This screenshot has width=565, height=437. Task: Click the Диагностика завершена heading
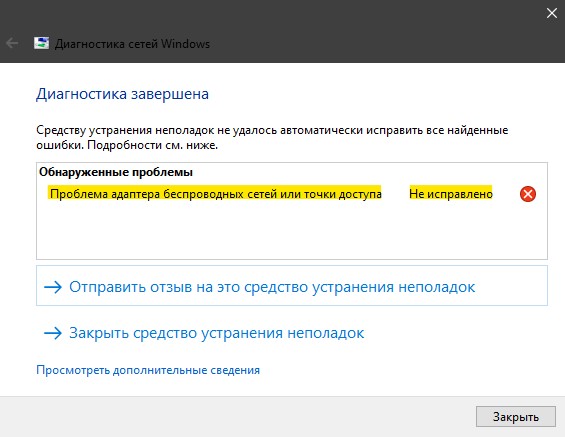123,94
